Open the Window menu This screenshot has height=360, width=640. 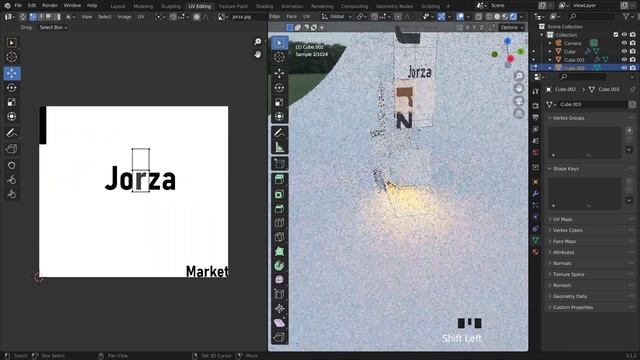72,6
